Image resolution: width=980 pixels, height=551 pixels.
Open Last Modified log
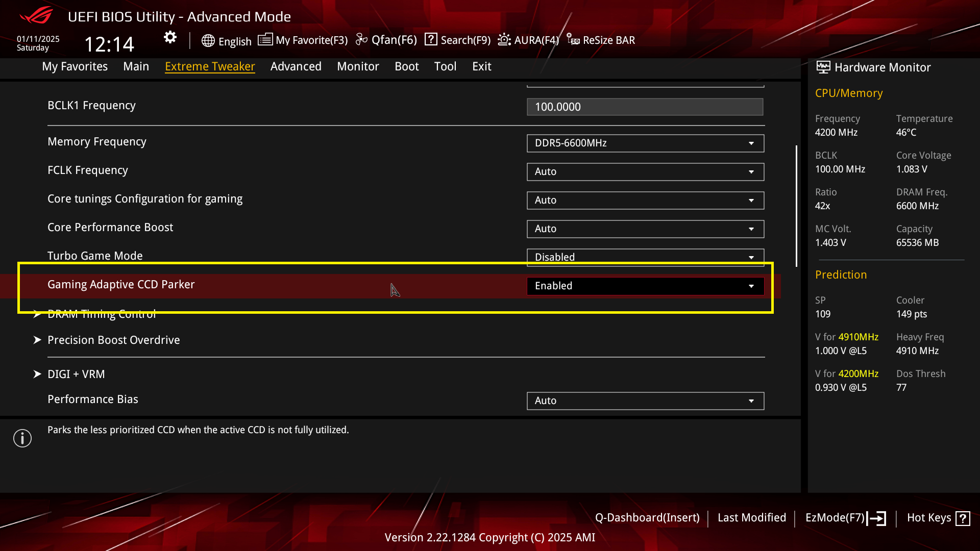(x=752, y=518)
